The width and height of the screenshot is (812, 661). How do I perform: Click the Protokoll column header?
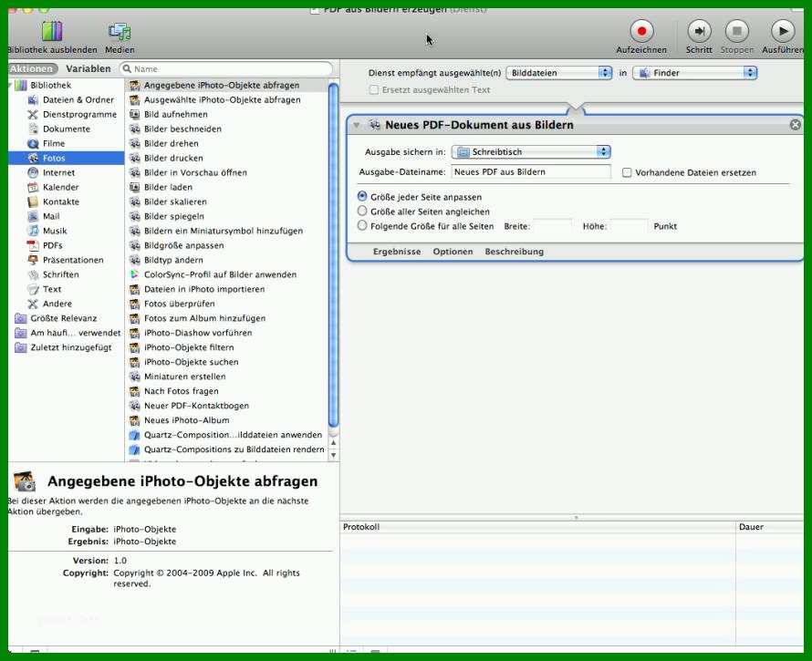pyautogui.click(x=537, y=527)
